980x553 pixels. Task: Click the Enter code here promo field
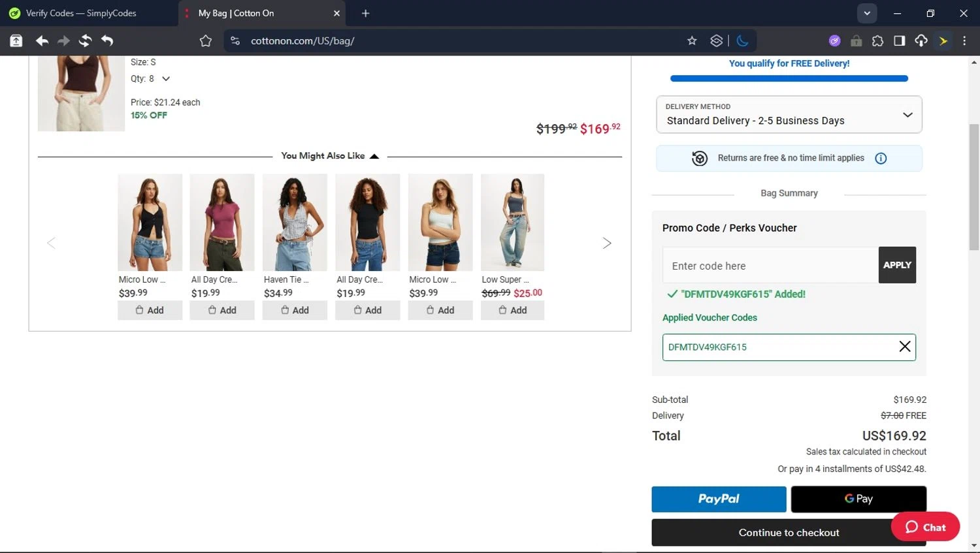[770, 265]
